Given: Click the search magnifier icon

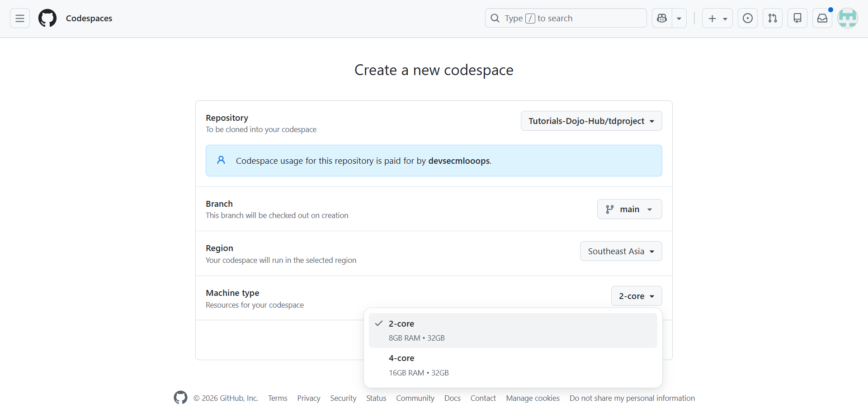Looking at the screenshot, I should 495,18.
